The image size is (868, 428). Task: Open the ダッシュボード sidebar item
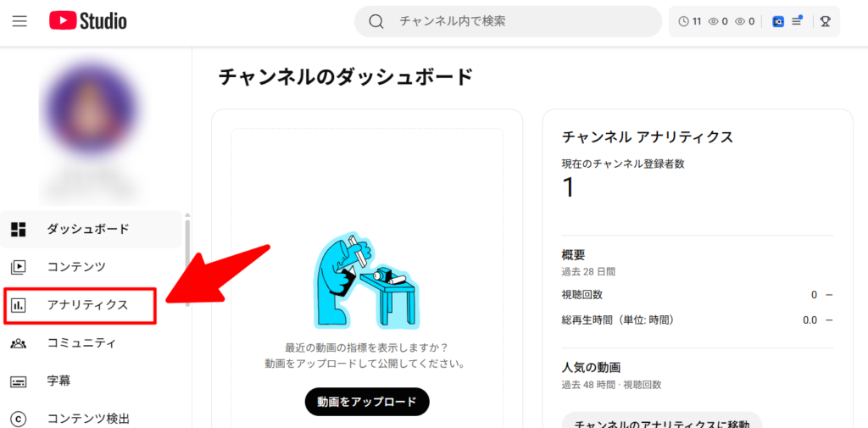(x=92, y=229)
